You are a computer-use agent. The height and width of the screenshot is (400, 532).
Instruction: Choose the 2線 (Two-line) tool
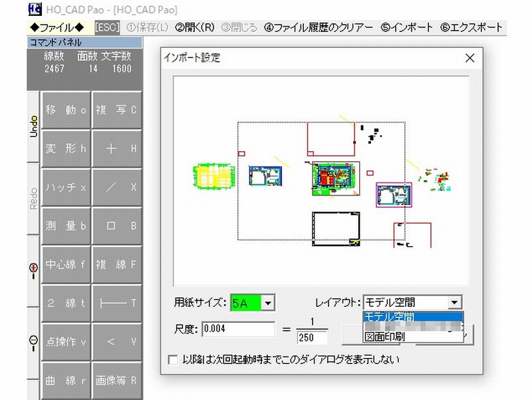[x=66, y=303]
